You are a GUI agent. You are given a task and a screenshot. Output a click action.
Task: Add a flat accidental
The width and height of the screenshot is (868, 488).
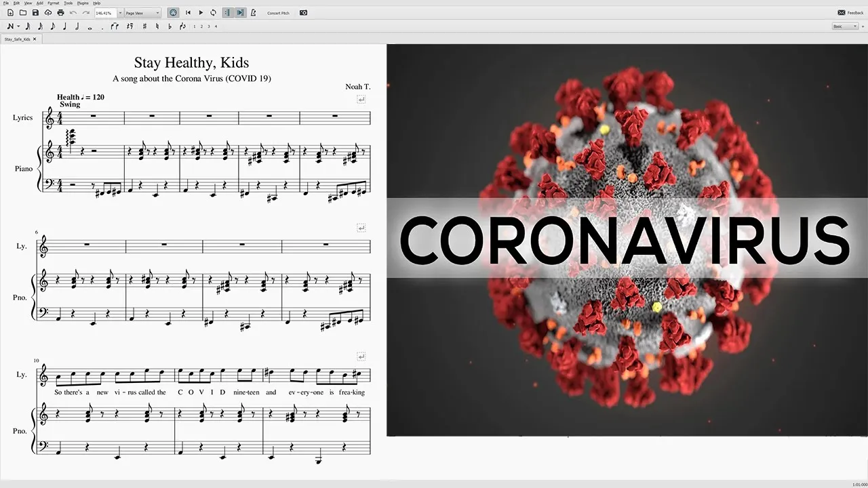[x=170, y=26]
